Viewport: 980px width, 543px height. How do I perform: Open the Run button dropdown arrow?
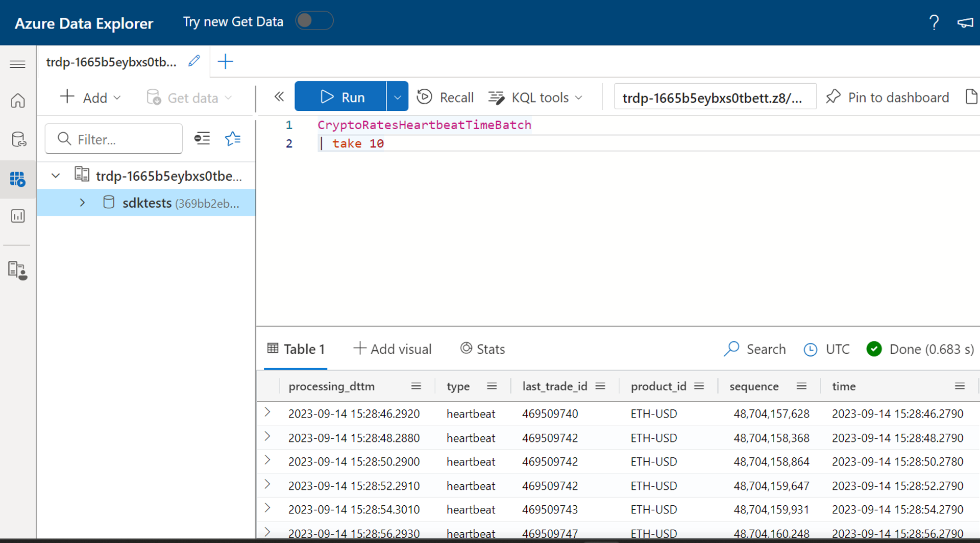click(397, 97)
